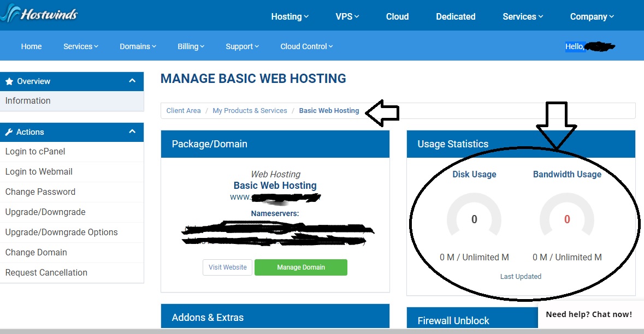Click Login to cPanel
Image resolution: width=644 pixels, height=334 pixels.
coord(72,151)
